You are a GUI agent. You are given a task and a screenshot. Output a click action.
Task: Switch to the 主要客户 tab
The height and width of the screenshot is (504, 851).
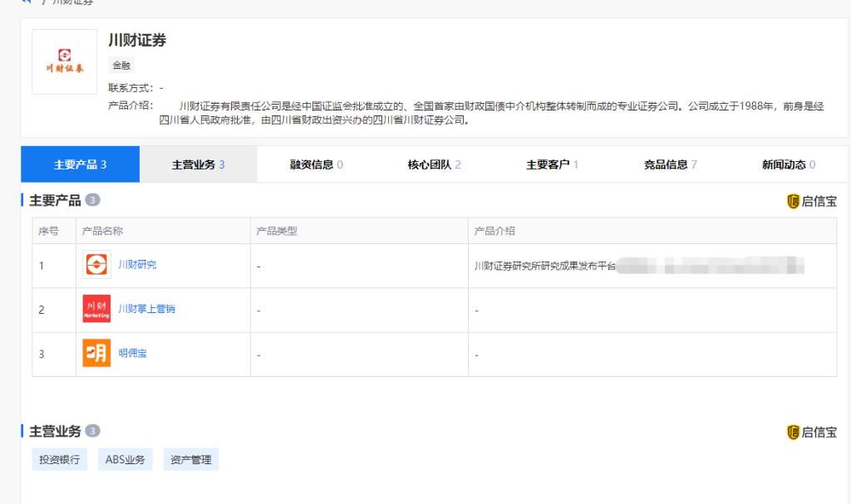(552, 164)
